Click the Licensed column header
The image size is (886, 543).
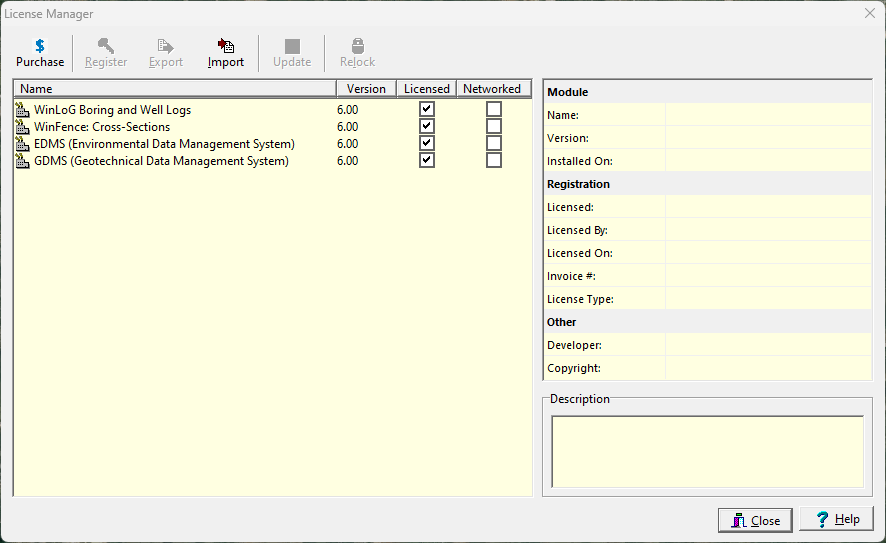427,89
